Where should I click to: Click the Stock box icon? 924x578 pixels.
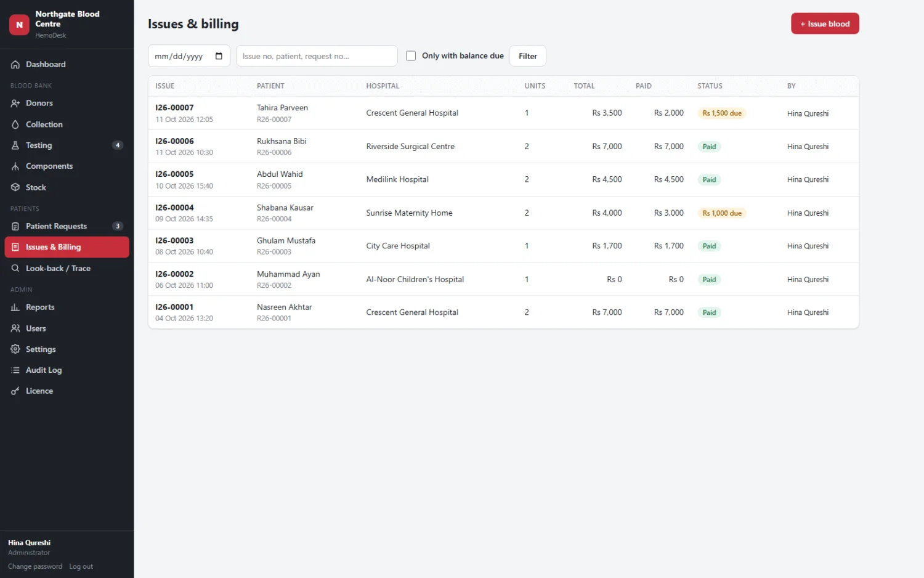pos(15,187)
